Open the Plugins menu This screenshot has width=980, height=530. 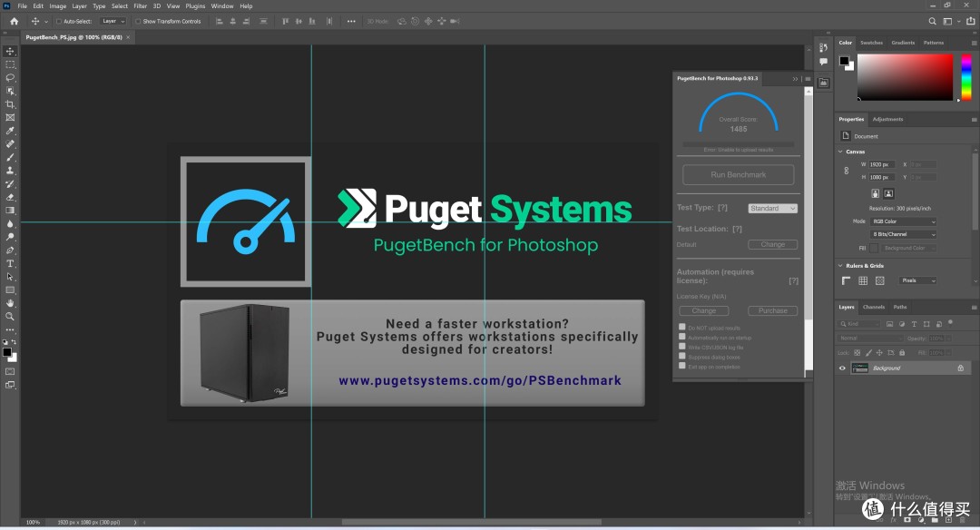coord(195,6)
